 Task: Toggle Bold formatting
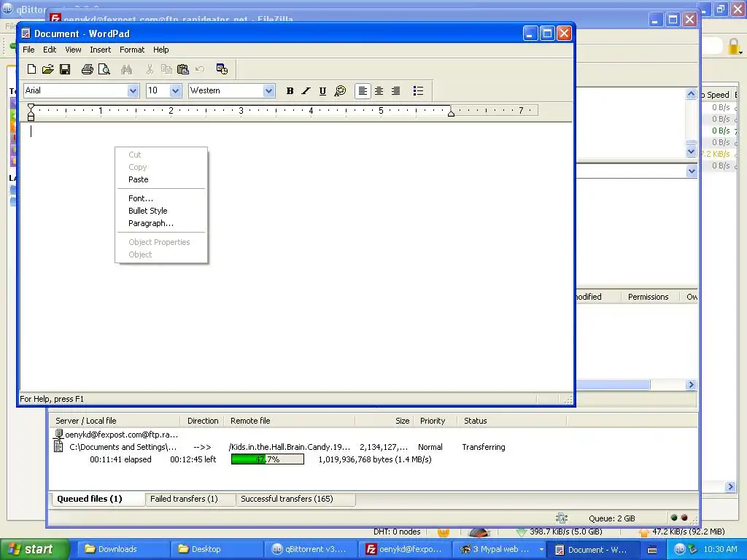(x=290, y=91)
